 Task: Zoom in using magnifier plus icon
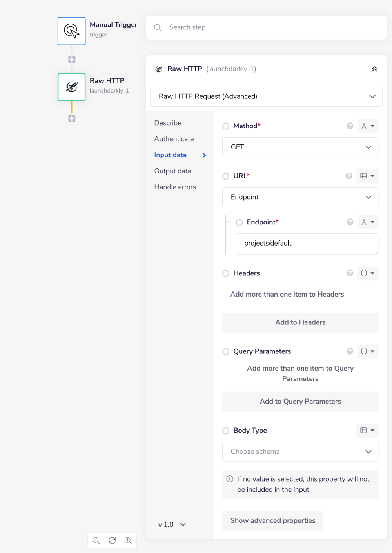[128, 540]
